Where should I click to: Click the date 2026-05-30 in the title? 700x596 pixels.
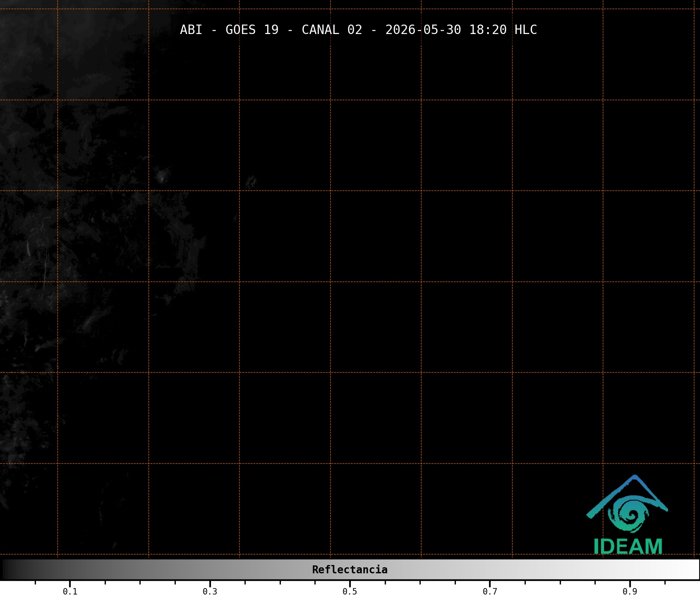423,29
